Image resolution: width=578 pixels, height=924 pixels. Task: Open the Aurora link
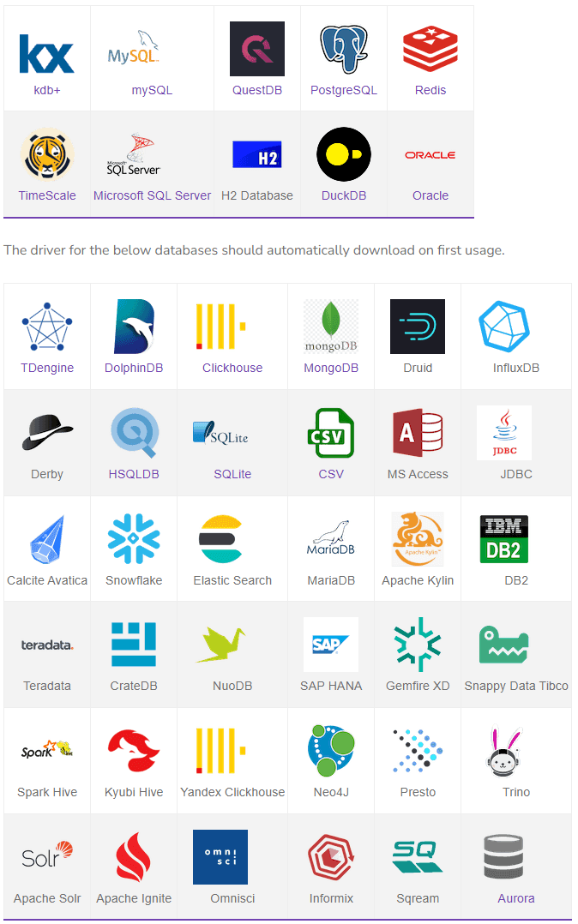516,898
